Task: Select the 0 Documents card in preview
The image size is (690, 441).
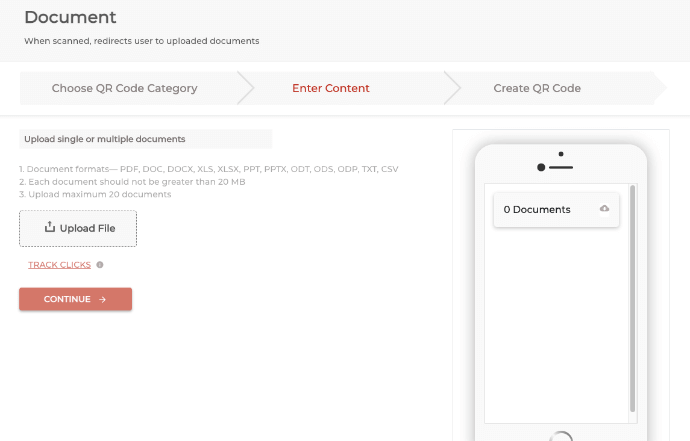Action: click(556, 209)
